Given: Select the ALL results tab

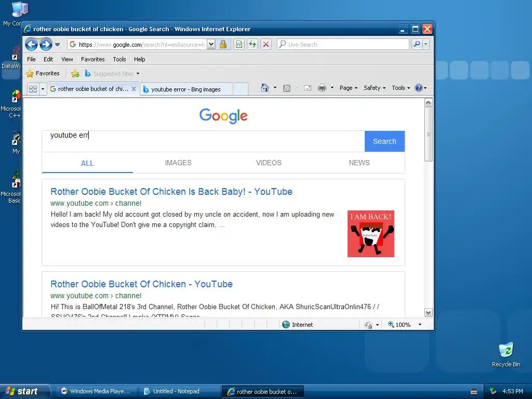Looking at the screenshot, I should coord(87,163).
